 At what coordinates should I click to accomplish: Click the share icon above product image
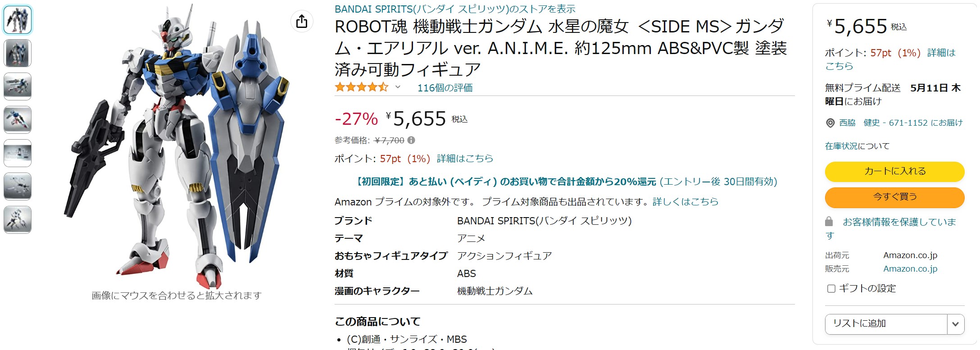pos(302,21)
